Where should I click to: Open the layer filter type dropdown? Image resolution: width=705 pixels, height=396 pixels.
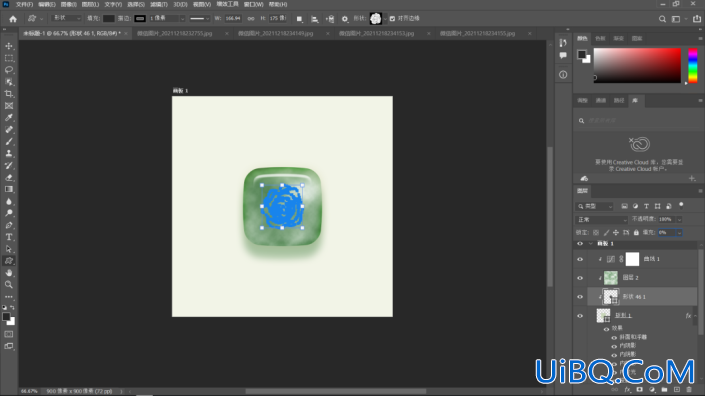(x=594, y=206)
